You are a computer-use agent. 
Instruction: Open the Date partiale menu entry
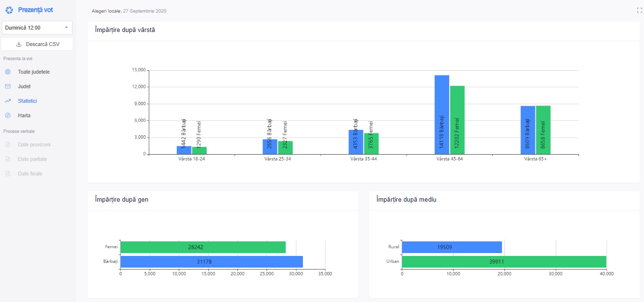click(x=32, y=159)
